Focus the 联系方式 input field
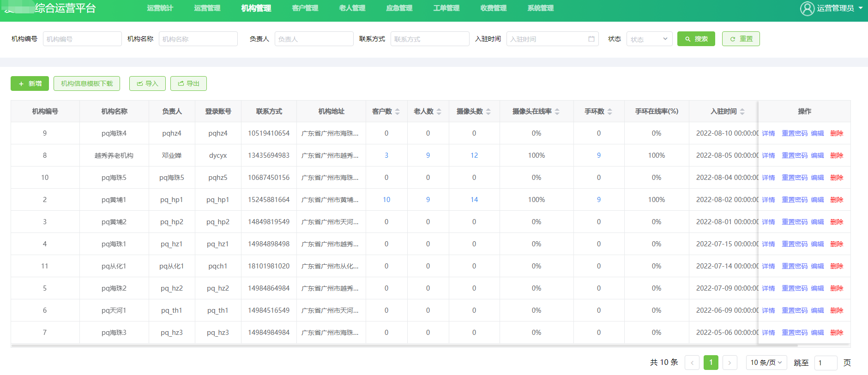 (x=430, y=39)
